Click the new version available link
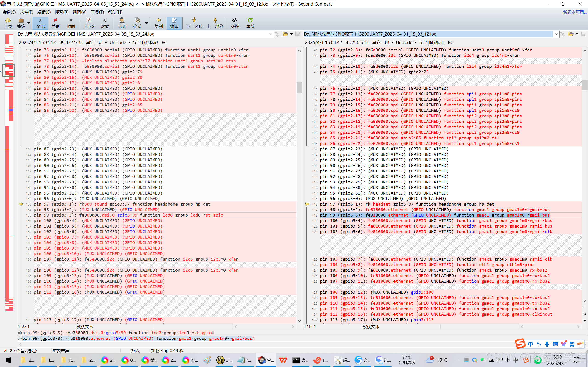This screenshot has height=367, width=588. tap(574, 12)
